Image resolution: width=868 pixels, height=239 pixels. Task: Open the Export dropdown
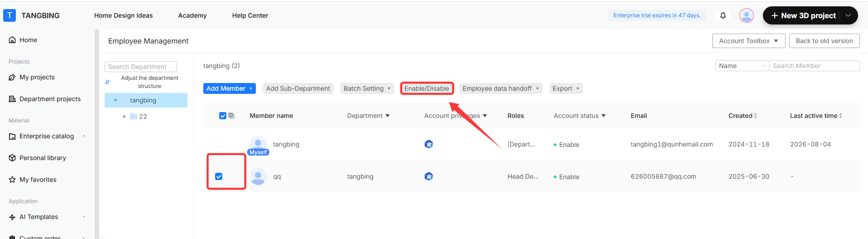(x=566, y=88)
